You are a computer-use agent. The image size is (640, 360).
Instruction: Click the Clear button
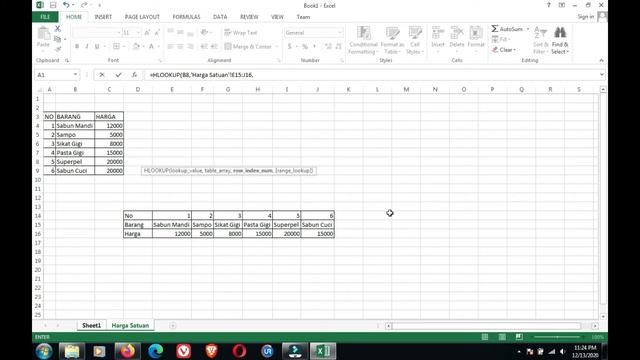(x=504, y=50)
